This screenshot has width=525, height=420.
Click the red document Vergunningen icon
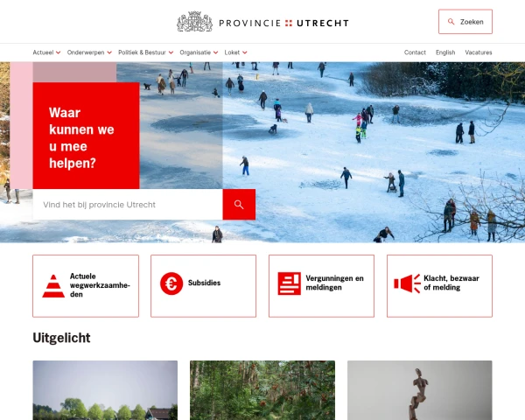[x=290, y=283]
